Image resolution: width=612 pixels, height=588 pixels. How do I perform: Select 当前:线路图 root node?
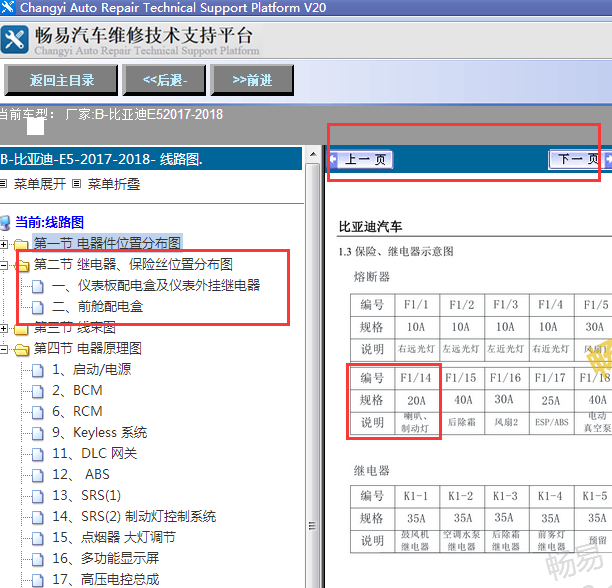(49, 222)
